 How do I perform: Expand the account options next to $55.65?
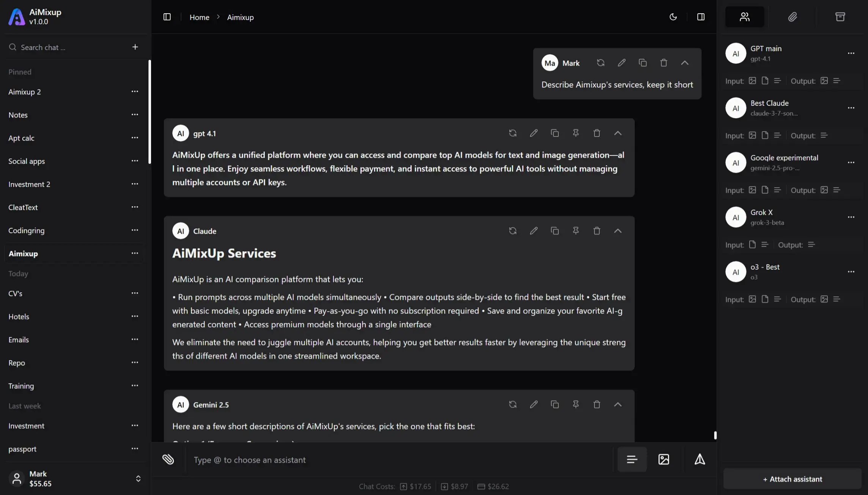coord(138,478)
